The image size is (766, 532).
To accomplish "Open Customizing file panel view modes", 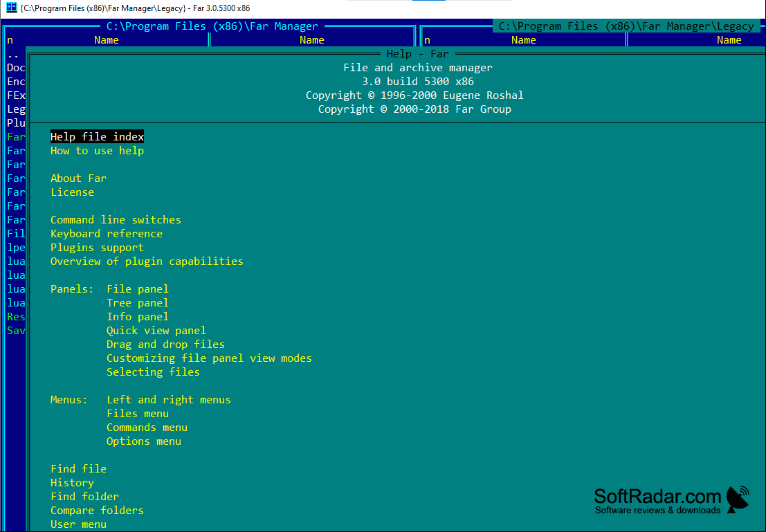I will coord(209,358).
